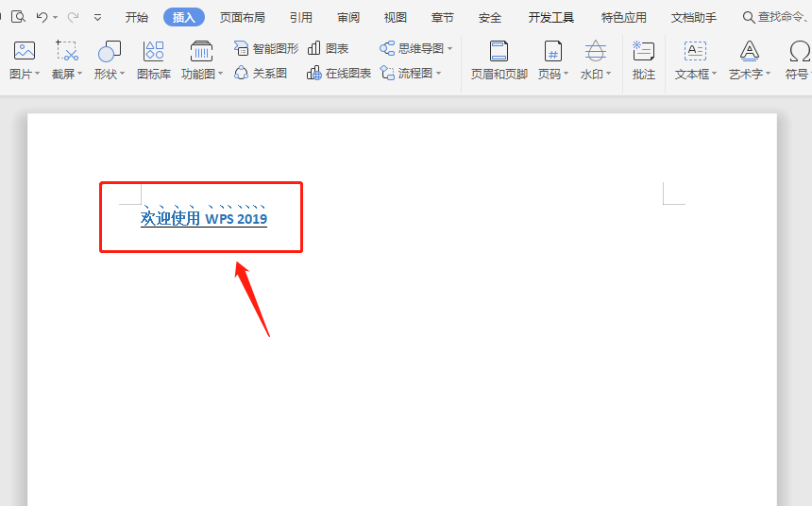Click the Function Chart barcode icon

[201, 51]
